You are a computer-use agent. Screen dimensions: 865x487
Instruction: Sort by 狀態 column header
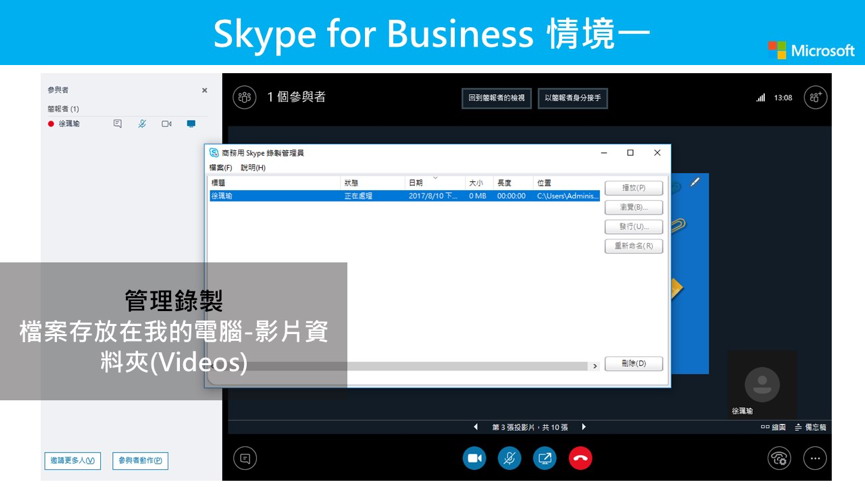[x=373, y=183]
